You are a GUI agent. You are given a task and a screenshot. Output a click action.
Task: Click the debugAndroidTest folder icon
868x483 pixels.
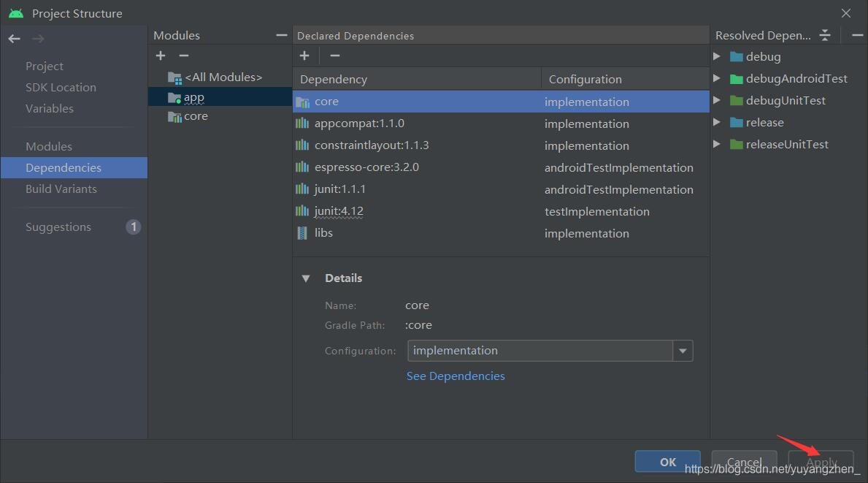pyautogui.click(x=737, y=79)
